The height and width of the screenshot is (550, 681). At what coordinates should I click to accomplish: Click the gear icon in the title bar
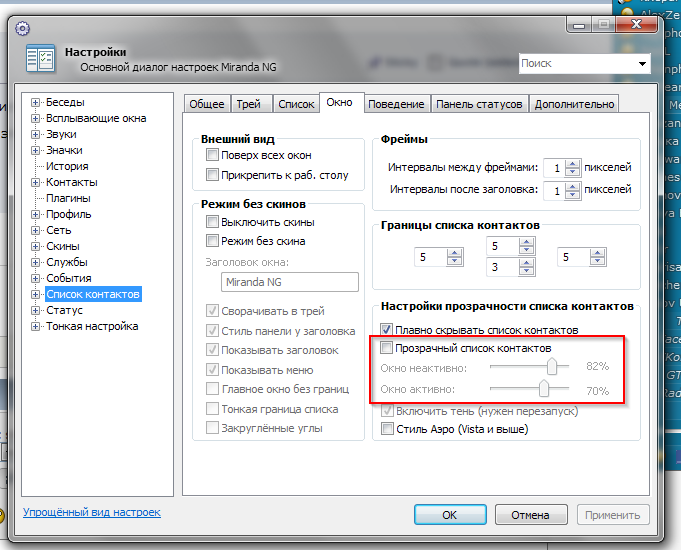[x=22, y=27]
